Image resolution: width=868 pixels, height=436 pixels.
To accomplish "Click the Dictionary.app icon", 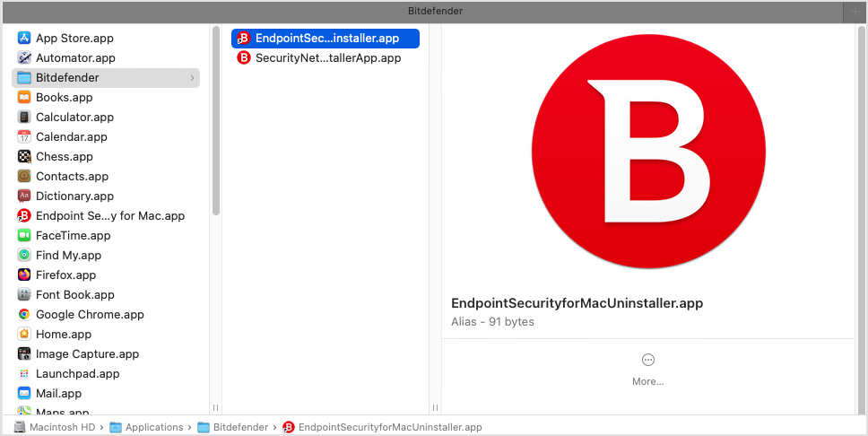I will click(x=24, y=196).
